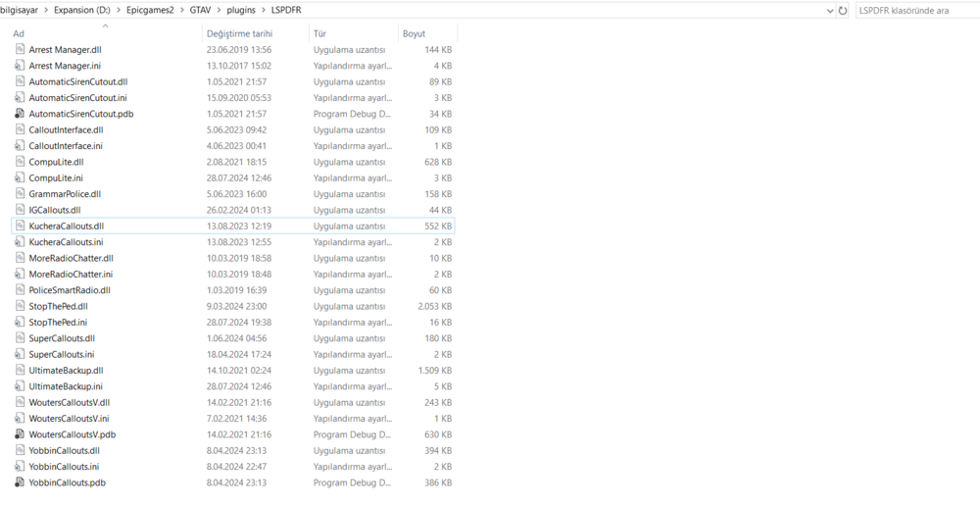Click date 1.03.2019 16:39 of PoliceSmartRadio.dll
Viewport: 980px width, 506px height.
click(x=237, y=290)
